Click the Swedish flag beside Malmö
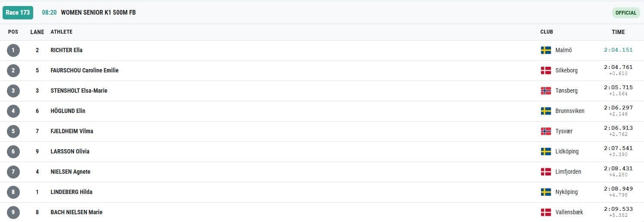 (546, 50)
